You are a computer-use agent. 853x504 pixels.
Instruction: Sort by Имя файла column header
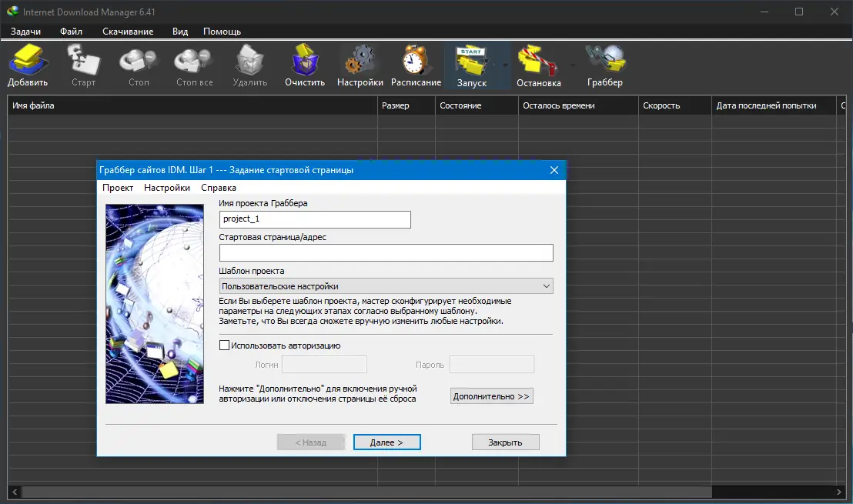click(192, 105)
